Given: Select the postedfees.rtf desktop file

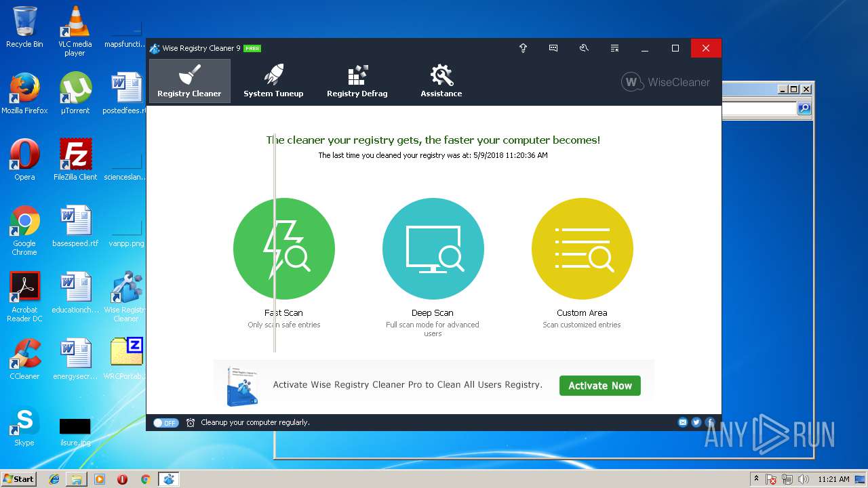Looking at the screenshot, I should [x=126, y=94].
